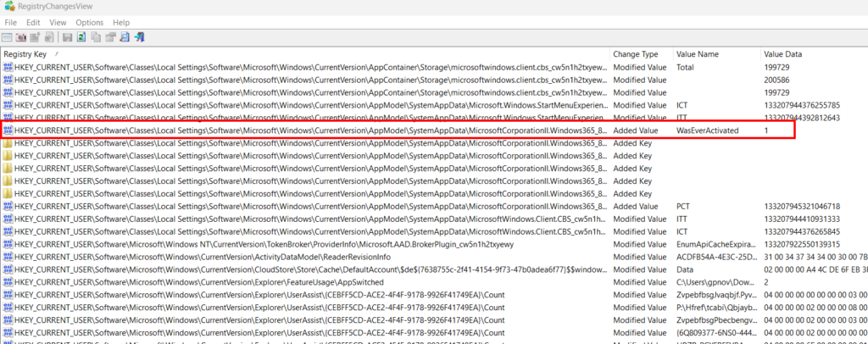Click the window-shaped first toolbar icon
Screen dimensions: 868x344
pyautogui.click(x=7, y=37)
